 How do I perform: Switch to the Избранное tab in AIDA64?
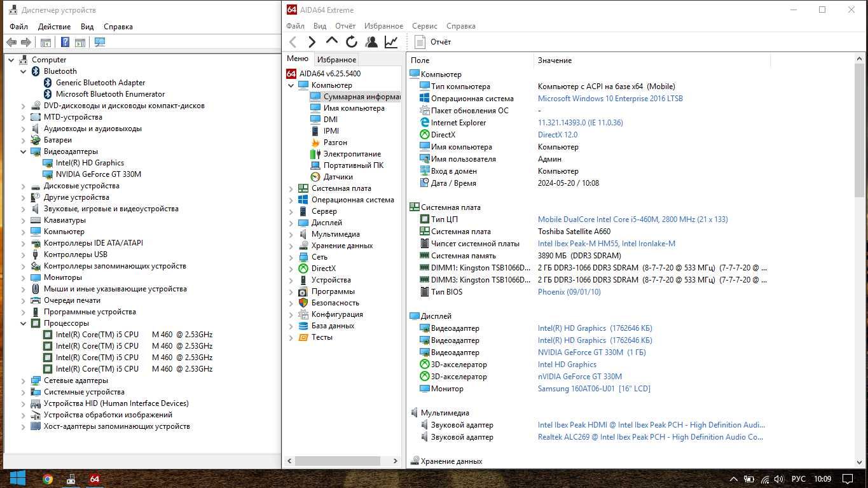[x=336, y=59]
